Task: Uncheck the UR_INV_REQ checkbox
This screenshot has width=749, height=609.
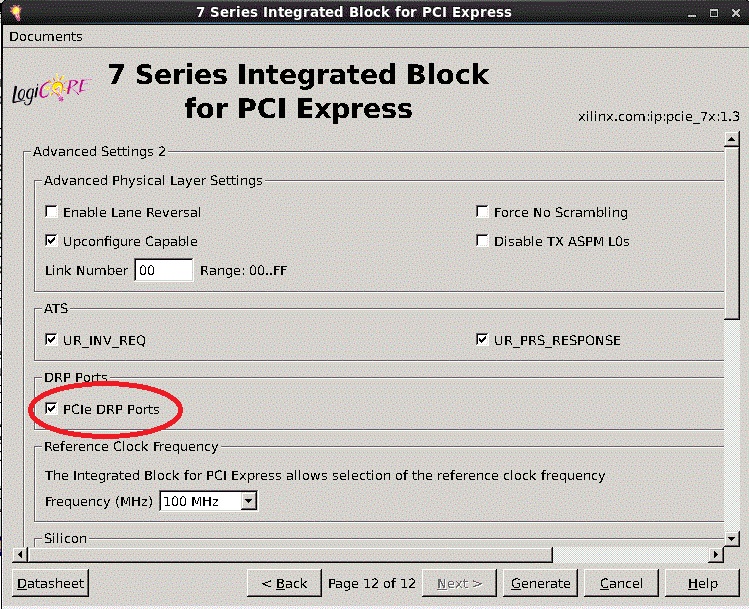Action: 52,340
